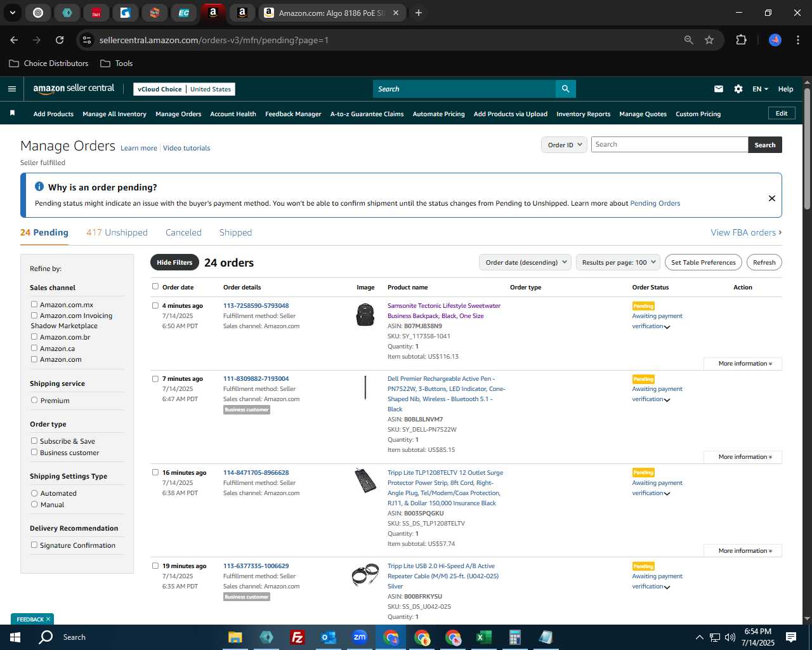Open the mail messages icon
The image size is (812, 650).
pos(719,89)
